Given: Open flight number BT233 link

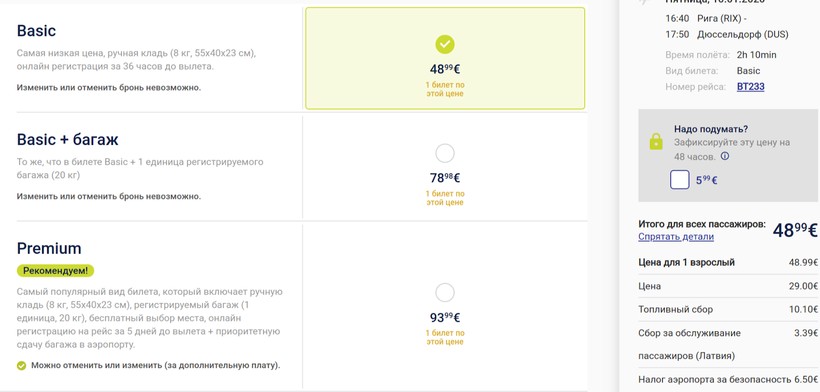Looking at the screenshot, I should coord(750,87).
